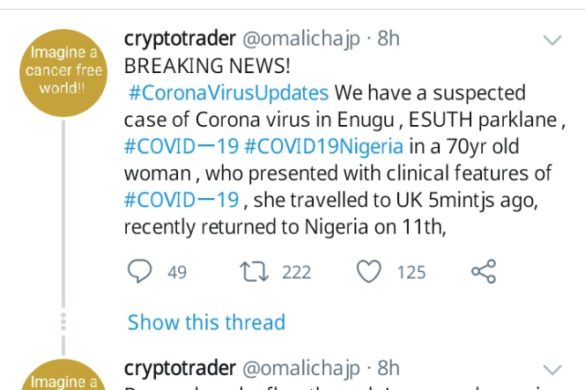Open @omalichajp handle on first tweet
The image size is (585, 390).
[301, 39]
